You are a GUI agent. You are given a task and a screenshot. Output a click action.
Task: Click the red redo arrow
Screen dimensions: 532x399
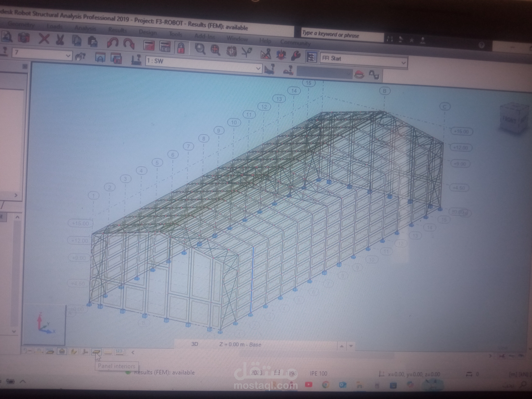click(129, 44)
